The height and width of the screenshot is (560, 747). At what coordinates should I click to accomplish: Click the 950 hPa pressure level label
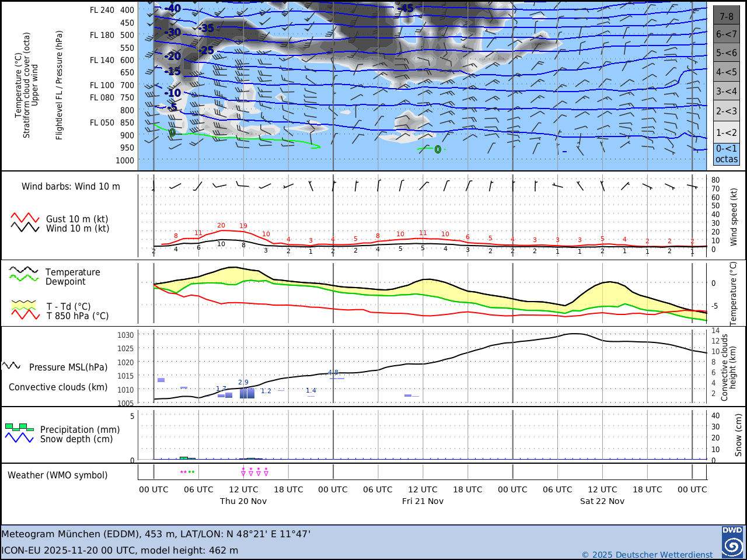click(x=127, y=148)
